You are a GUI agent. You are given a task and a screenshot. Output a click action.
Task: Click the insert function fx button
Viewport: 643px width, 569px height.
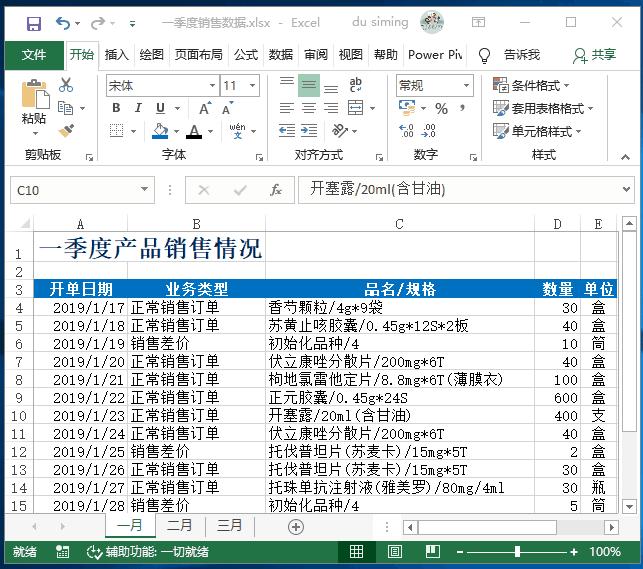pyautogui.click(x=276, y=190)
